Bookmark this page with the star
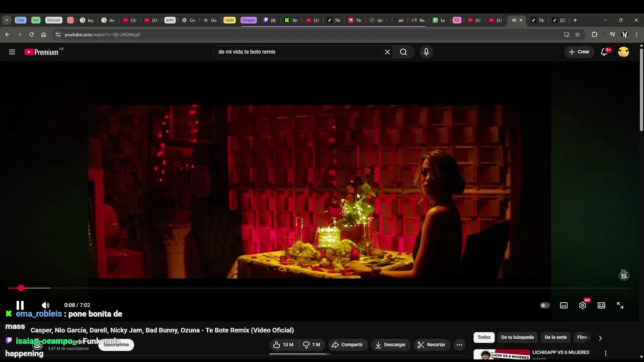Screen dimensions: 644x362 (578, 35)
